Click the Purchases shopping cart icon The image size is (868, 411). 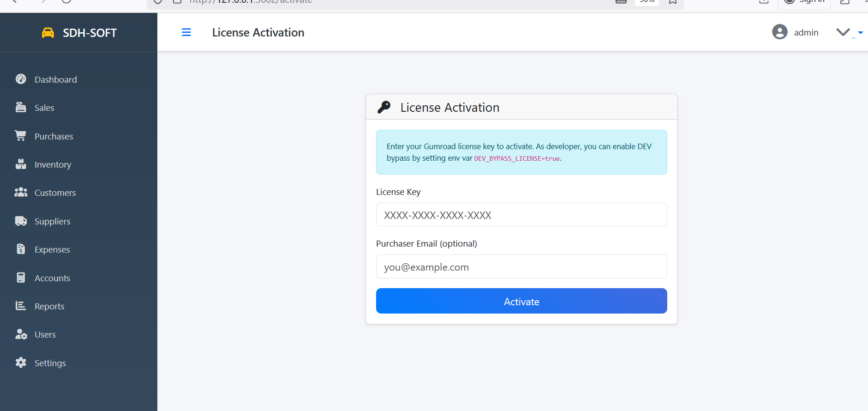coord(21,136)
